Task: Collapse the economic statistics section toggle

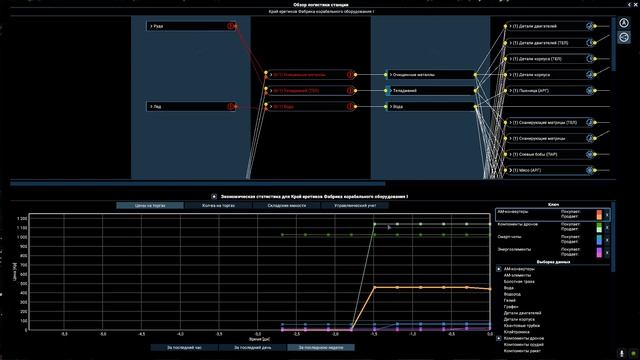Action: point(214,197)
